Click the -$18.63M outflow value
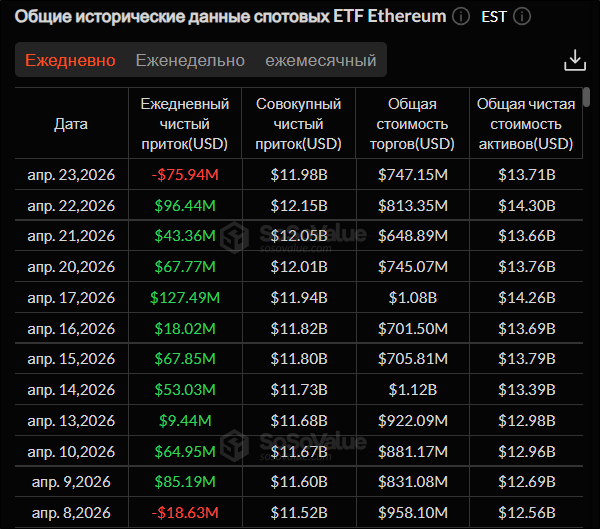600x529 pixels. pos(185,514)
